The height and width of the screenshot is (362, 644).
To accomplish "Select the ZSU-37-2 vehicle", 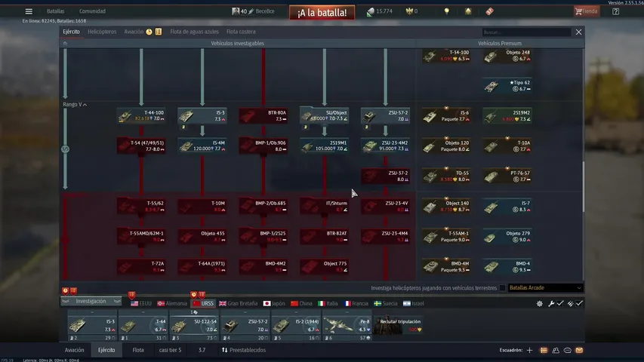I will point(385,176).
